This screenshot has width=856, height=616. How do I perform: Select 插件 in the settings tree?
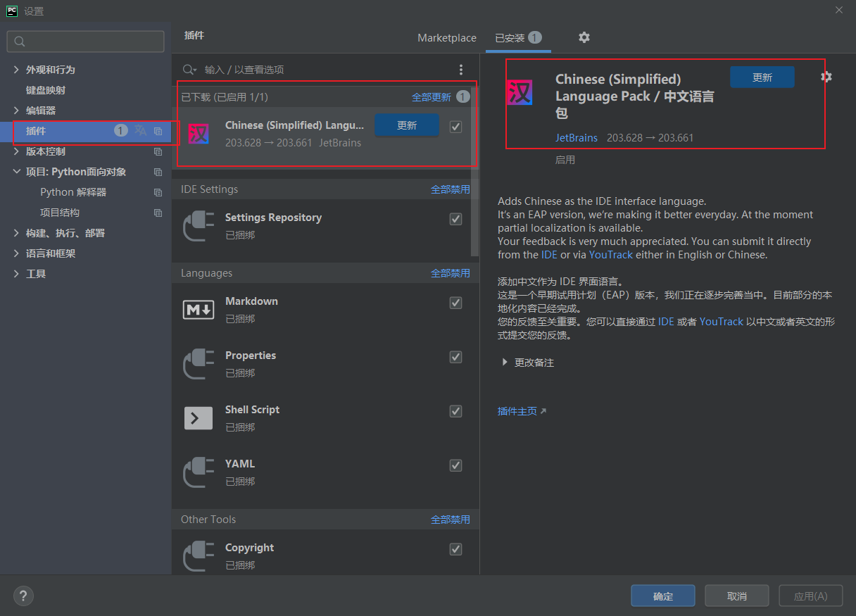[85, 131]
